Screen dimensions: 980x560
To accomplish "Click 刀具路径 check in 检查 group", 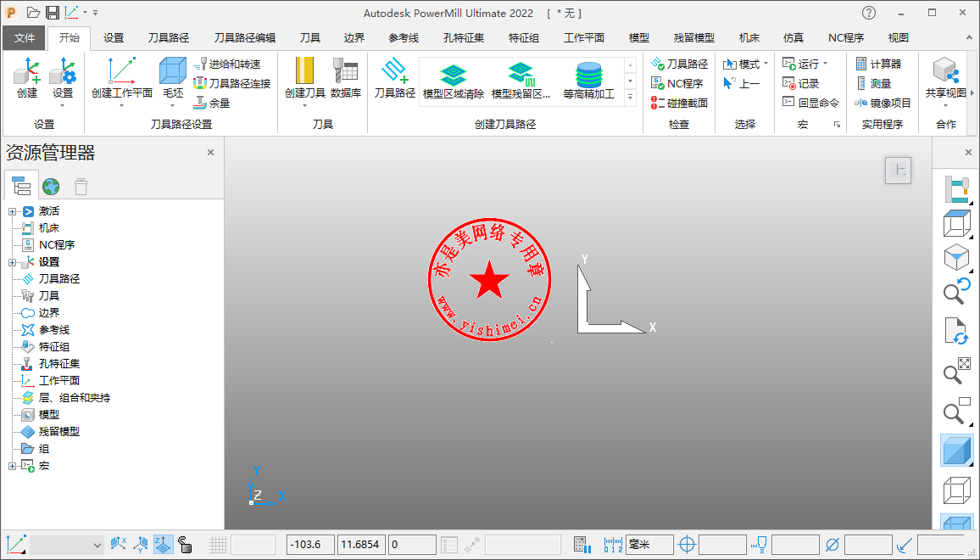I will [679, 64].
